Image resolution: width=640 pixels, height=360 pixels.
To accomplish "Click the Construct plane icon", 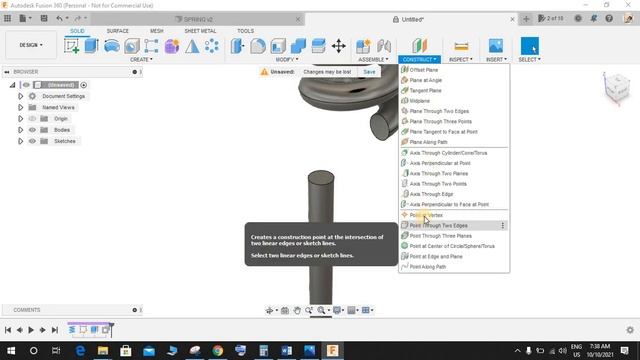I will click(419, 46).
